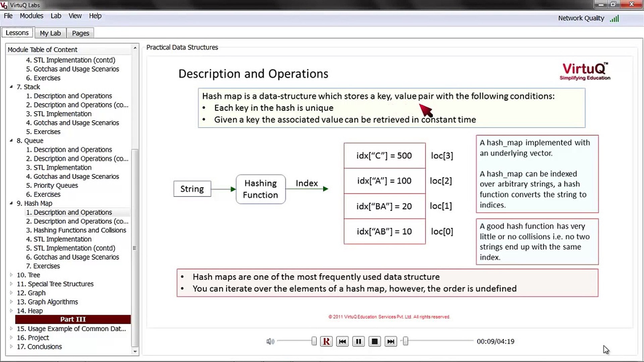
Task: Switch to the My Lab tab
Action: pyautogui.click(x=50, y=33)
